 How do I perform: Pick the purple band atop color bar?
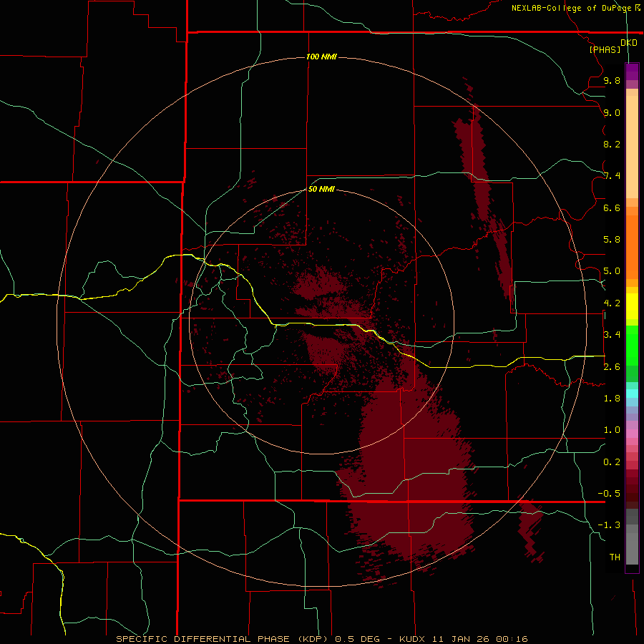click(632, 72)
